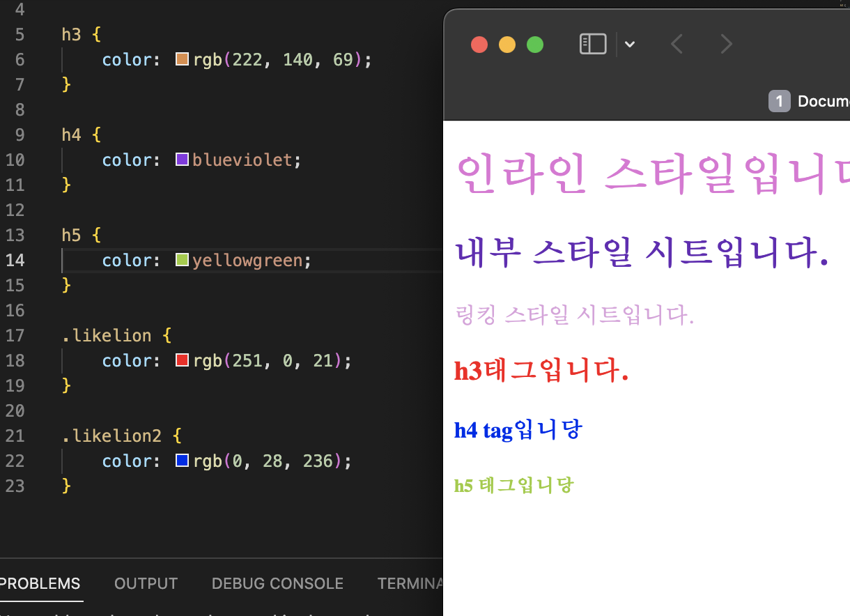Click the h3 selector in the editor

coord(72,35)
